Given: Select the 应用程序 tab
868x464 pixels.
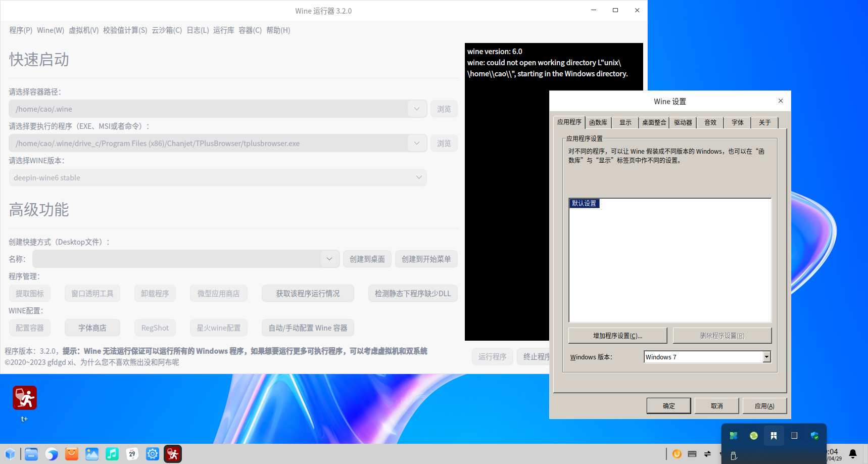Looking at the screenshot, I should point(569,122).
